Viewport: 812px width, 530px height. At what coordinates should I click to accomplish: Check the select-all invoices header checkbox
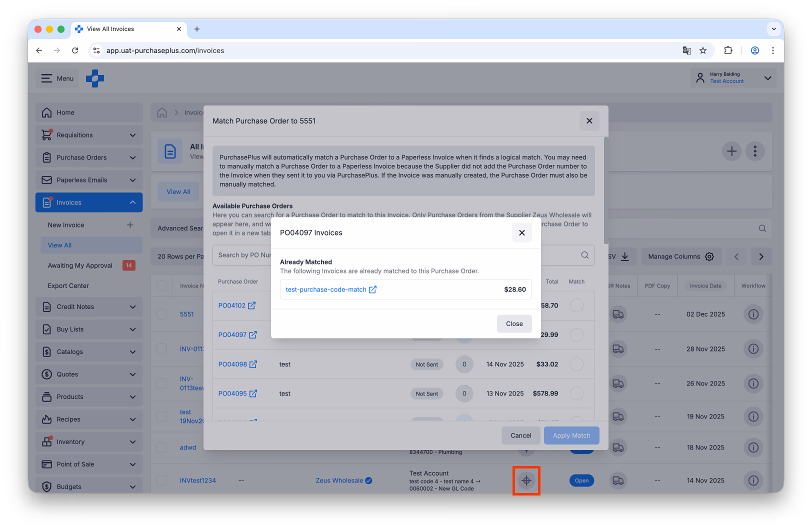(161, 286)
